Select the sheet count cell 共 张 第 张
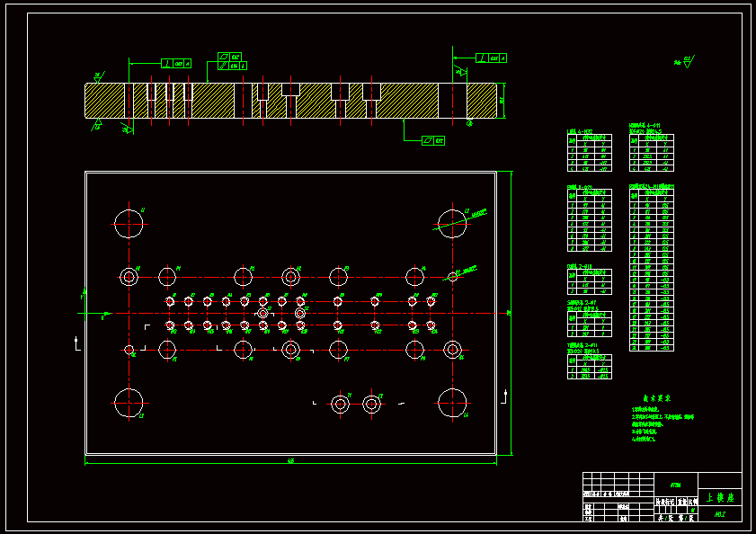 coord(676,518)
